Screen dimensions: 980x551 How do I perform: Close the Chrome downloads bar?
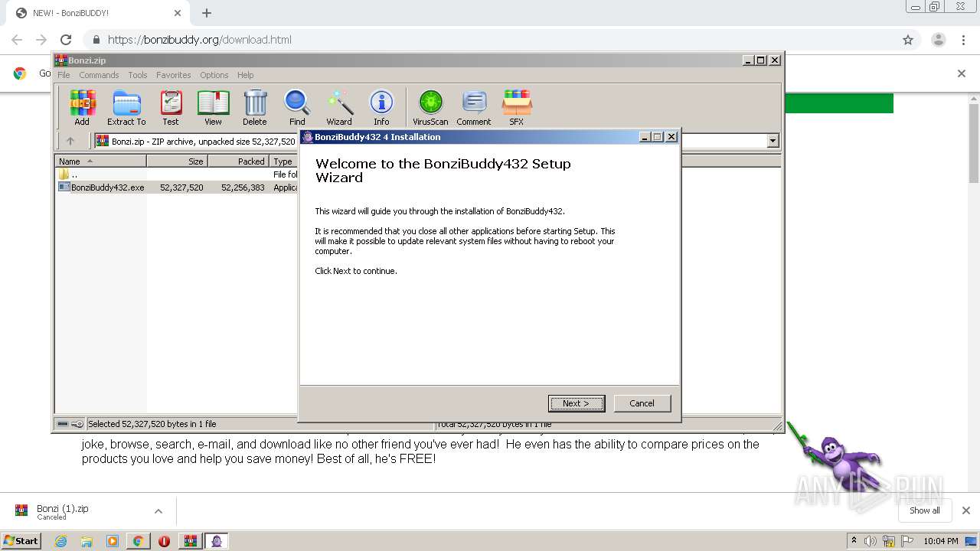966,510
